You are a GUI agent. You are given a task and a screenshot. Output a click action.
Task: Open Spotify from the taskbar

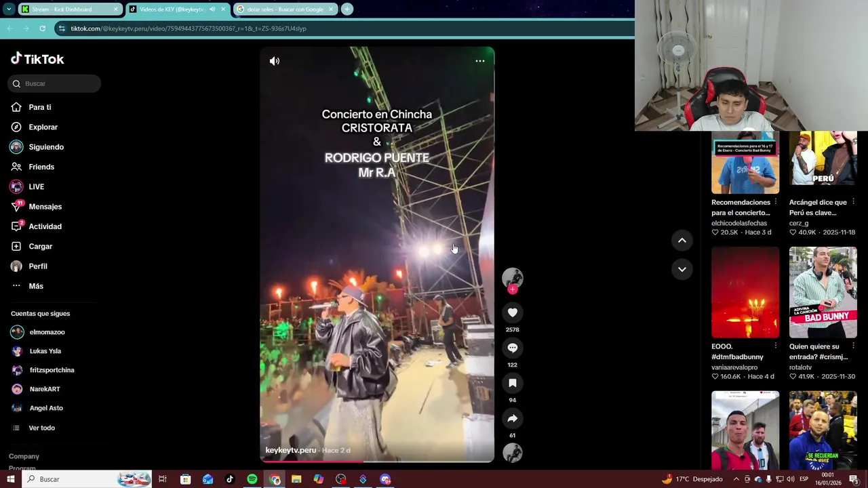pos(252,479)
